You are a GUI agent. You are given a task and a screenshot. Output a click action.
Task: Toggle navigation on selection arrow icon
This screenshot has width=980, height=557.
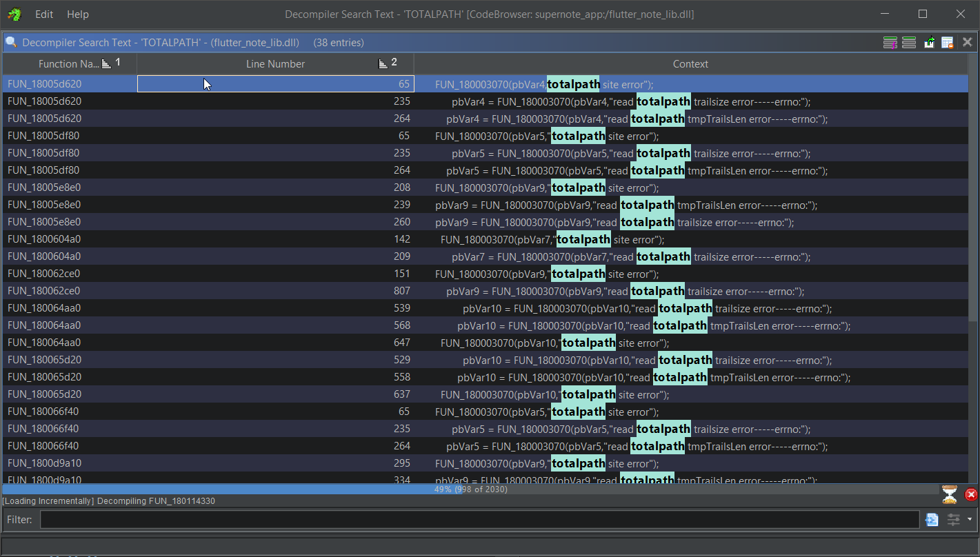pyautogui.click(x=929, y=43)
